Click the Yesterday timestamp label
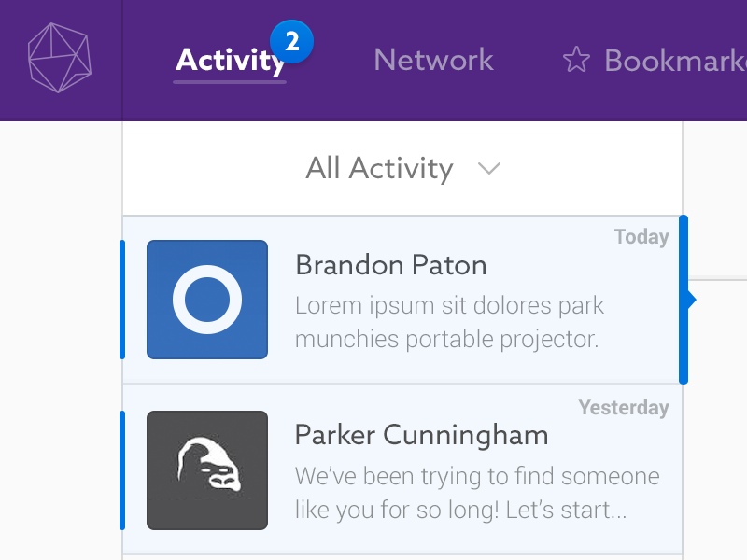Image resolution: width=747 pixels, height=560 pixels. coord(624,408)
